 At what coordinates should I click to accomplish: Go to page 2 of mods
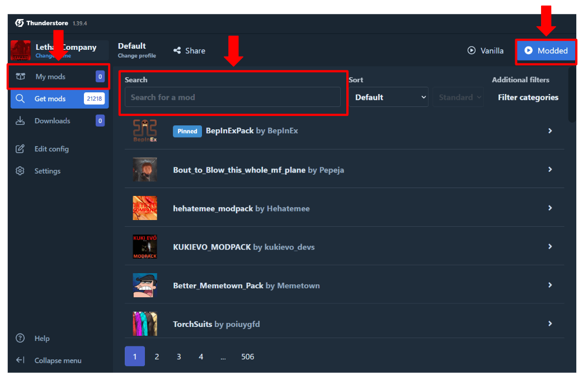157,357
